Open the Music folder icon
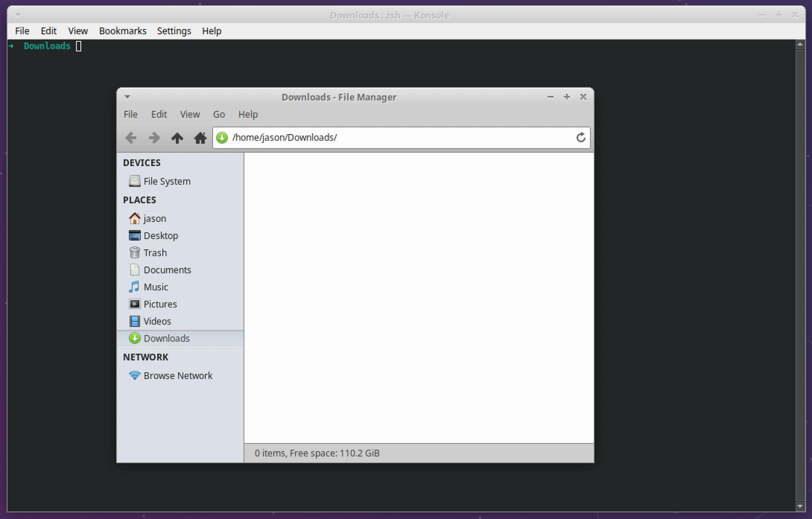Image resolution: width=812 pixels, height=519 pixels. click(x=156, y=287)
